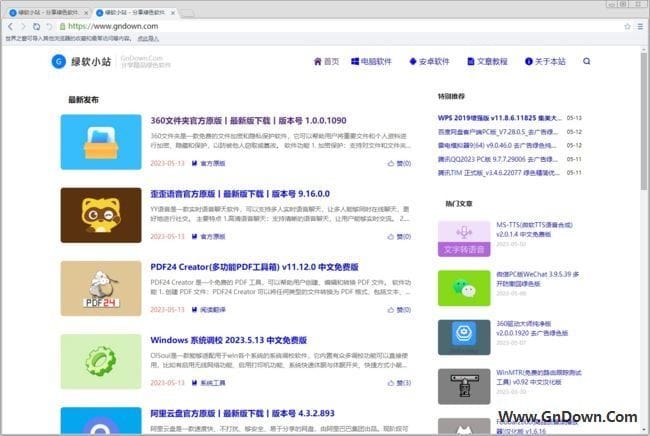
Task: Switch to the first browser tab
Action: tap(49, 13)
